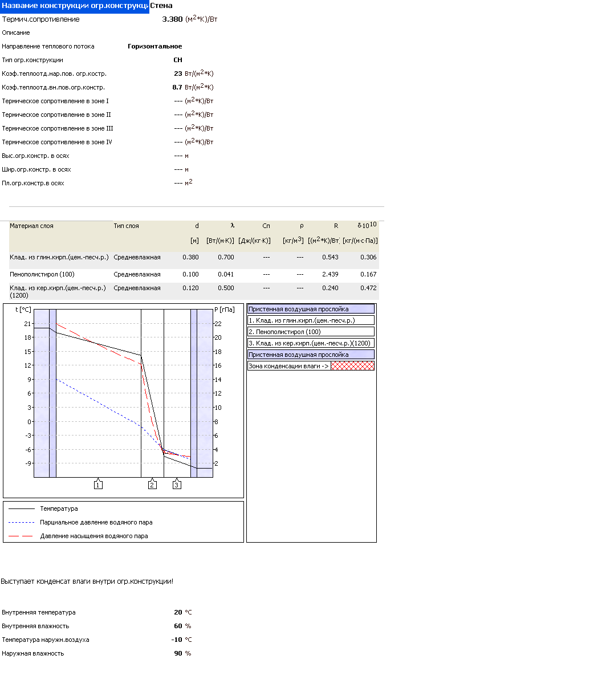Click construction type value 'СН'

[x=178, y=60]
